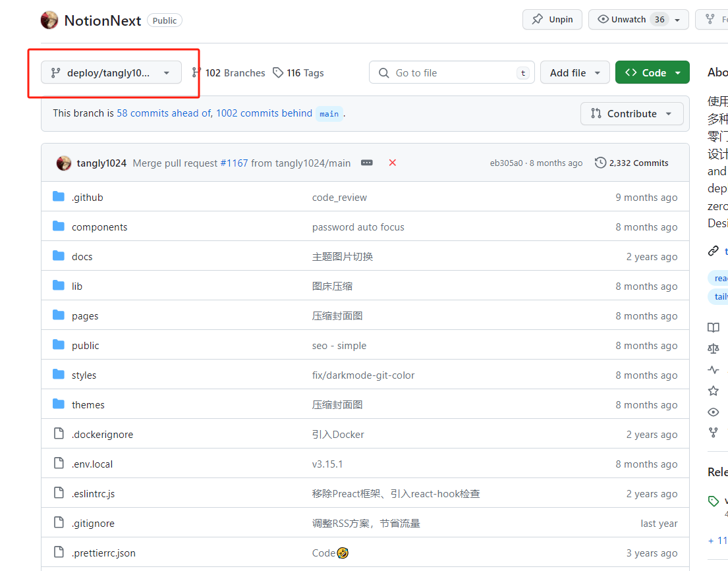The image size is (728, 571).
Task: Open the public folder
Action: click(x=86, y=346)
